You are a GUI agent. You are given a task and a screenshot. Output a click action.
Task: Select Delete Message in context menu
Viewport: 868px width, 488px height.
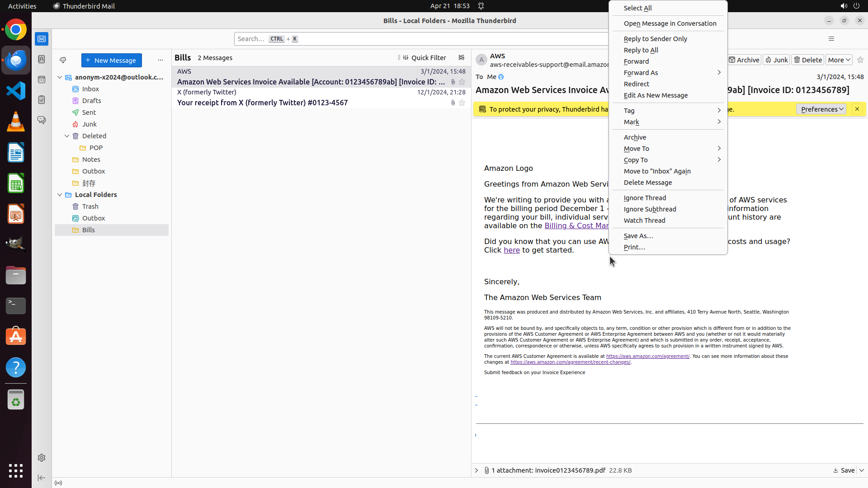tap(647, 183)
